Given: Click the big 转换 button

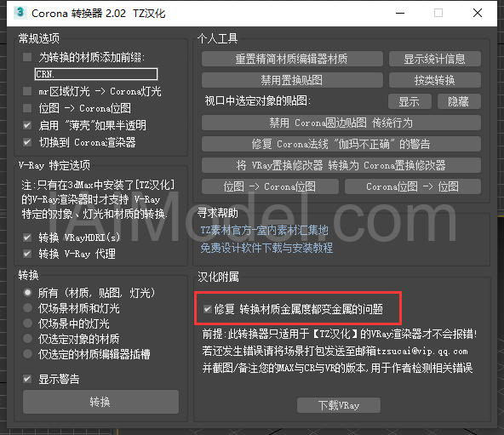Looking at the screenshot, I should [100, 402].
